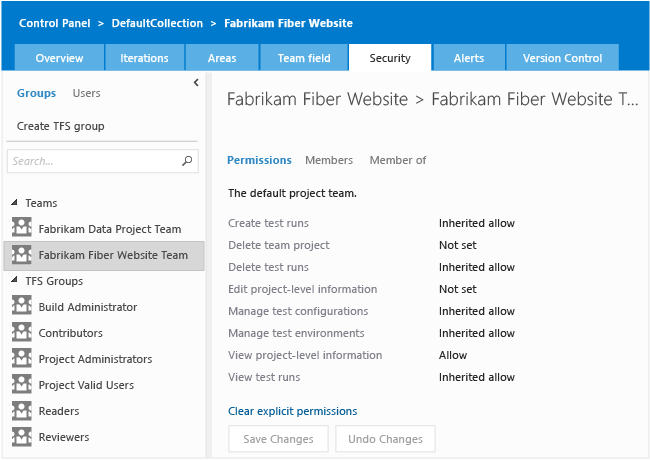Screen dimensions: 650x460
Task: Click the Delete team project label
Action: (x=279, y=245)
